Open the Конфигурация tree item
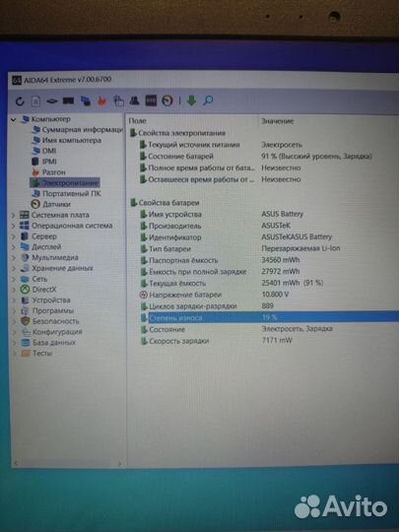Image resolution: width=399 pixels, height=532 pixels. (51, 332)
